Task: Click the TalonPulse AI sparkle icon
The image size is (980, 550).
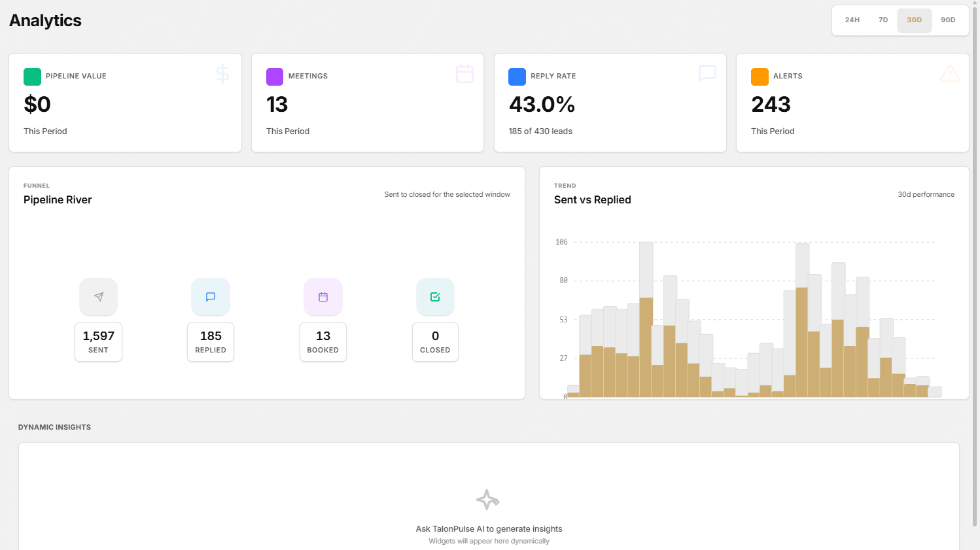Action: [x=488, y=500]
